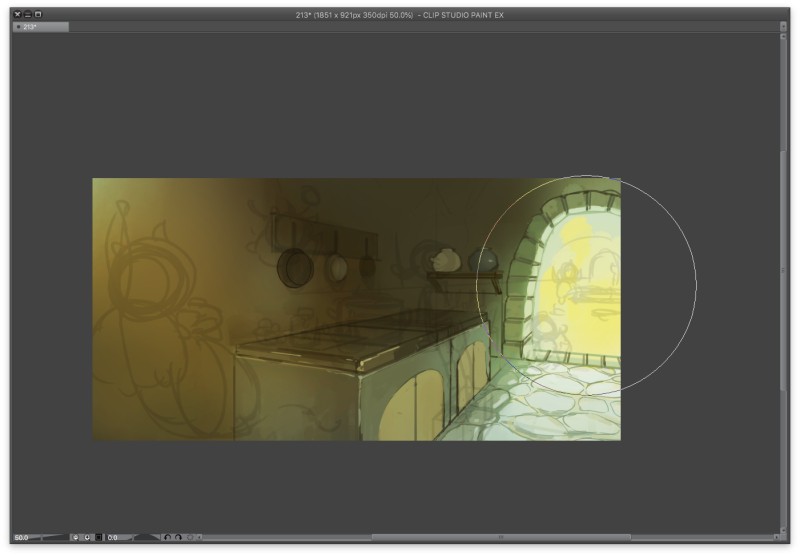Viewport: 800px width, 556px height.
Task: Click the zoom in icon
Action: click(87, 537)
